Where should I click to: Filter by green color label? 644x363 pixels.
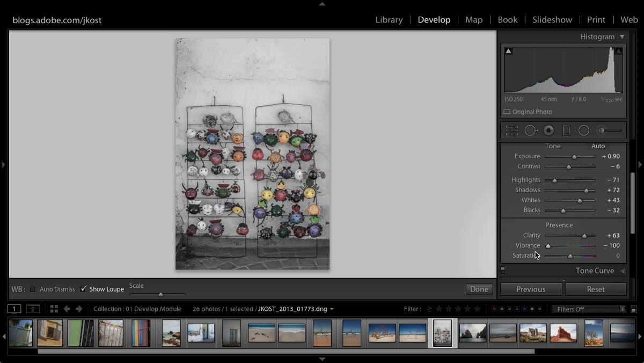point(509,309)
